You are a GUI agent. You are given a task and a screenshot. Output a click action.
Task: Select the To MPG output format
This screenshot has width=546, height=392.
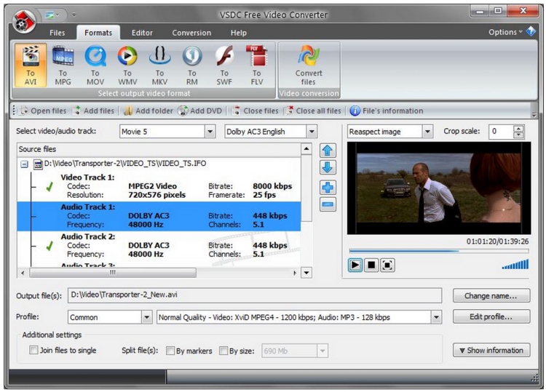pos(63,65)
